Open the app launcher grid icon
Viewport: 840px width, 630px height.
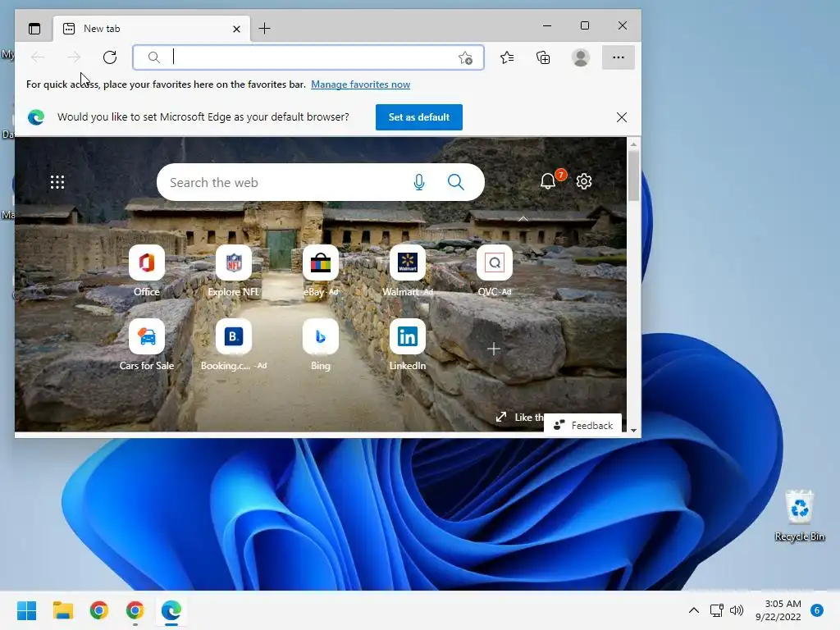(57, 182)
